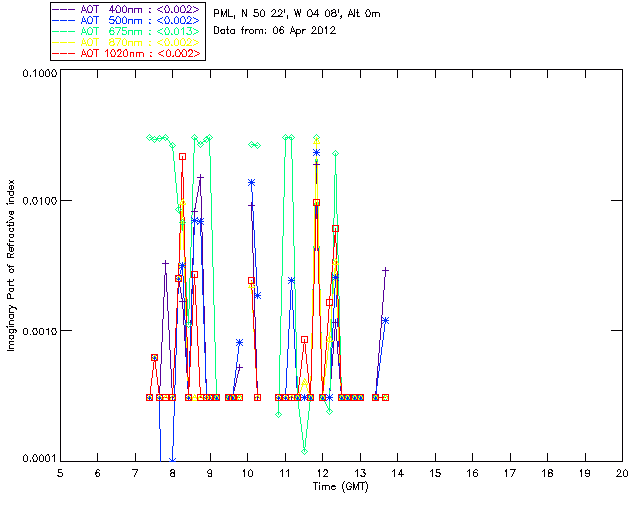The width and height of the screenshot is (640, 512).
Task: Click the x-axis tick label 12
Action: point(323,472)
